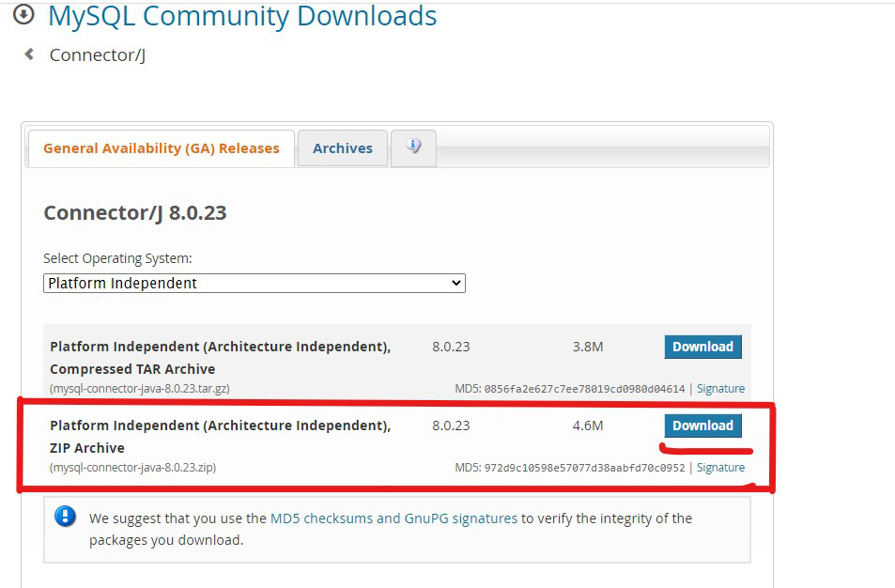Click the blue exclamation info icon
This screenshot has height=588, width=895.
click(x=65, y=516)
